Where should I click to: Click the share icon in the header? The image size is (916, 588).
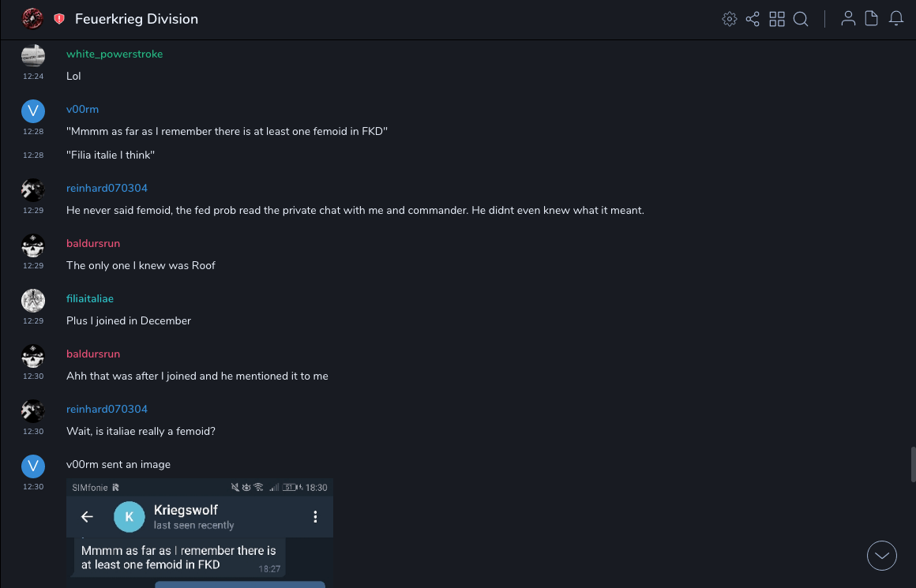[x=753, y=19]
